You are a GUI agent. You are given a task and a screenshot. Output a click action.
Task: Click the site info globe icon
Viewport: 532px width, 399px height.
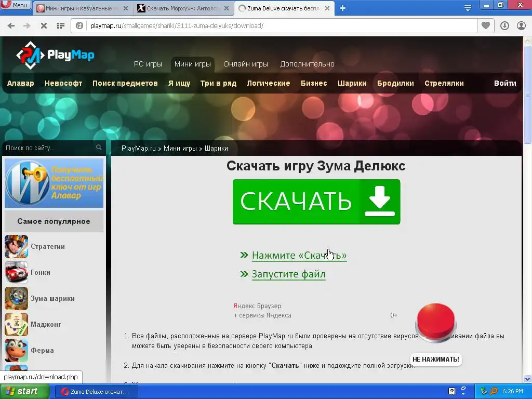point(79,26)
